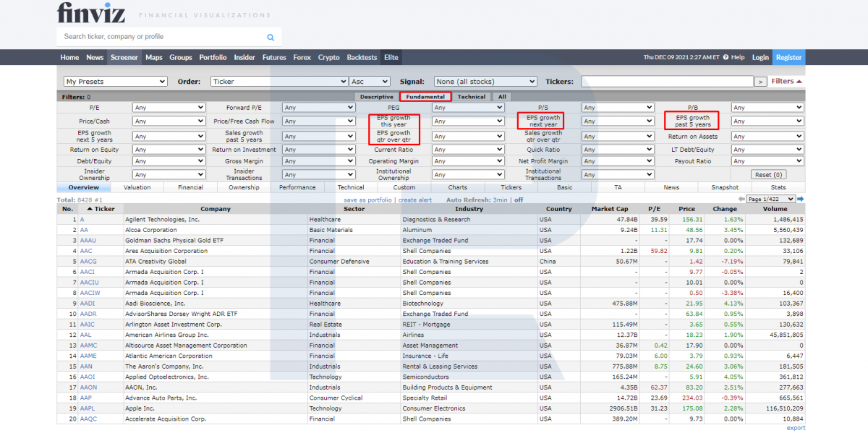This screenshot has height=433, width=868.
Task: Click the Reset (0) button
Action: coord(768,175)
